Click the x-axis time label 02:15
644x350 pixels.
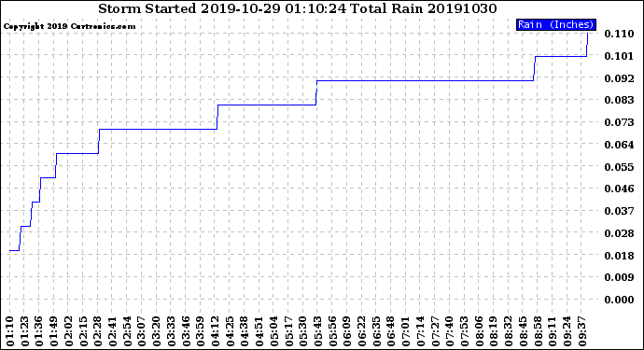pos(83,331)
